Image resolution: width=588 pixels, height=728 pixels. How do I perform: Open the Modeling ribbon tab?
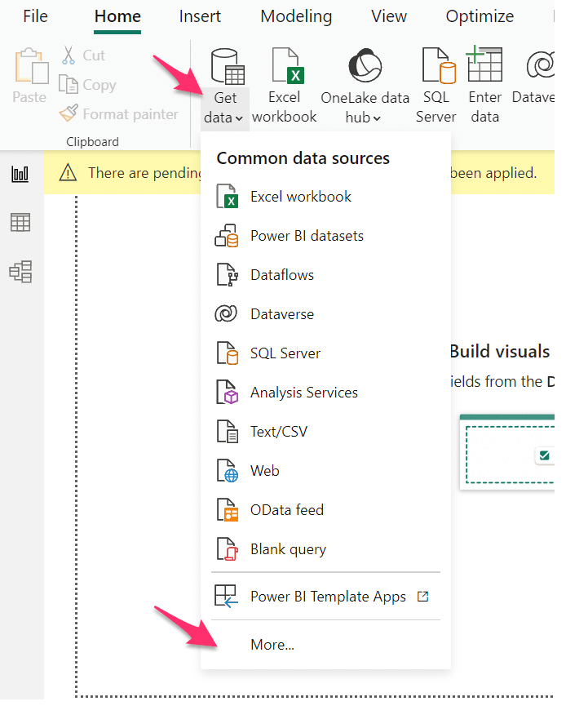click(x=296, y=16)
